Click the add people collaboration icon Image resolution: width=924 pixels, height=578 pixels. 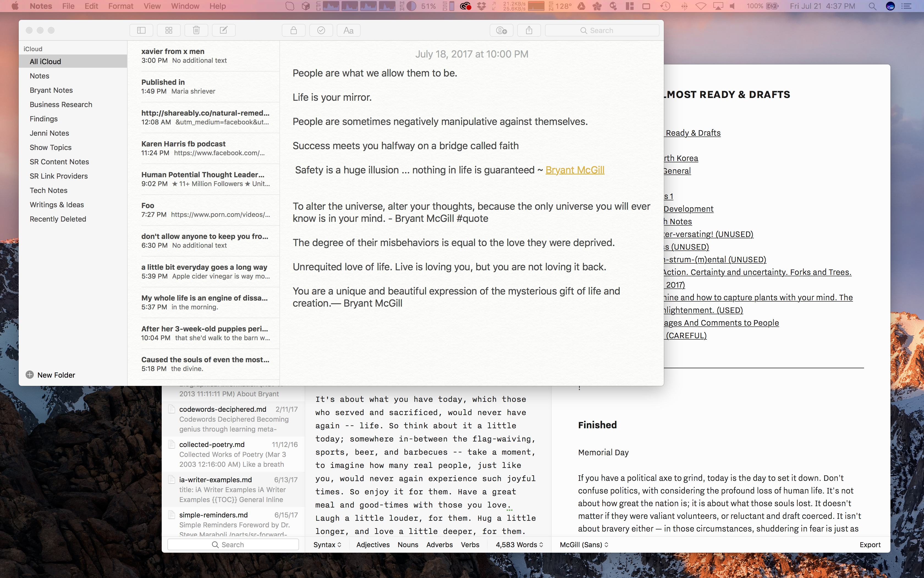[x=501, y=30]
